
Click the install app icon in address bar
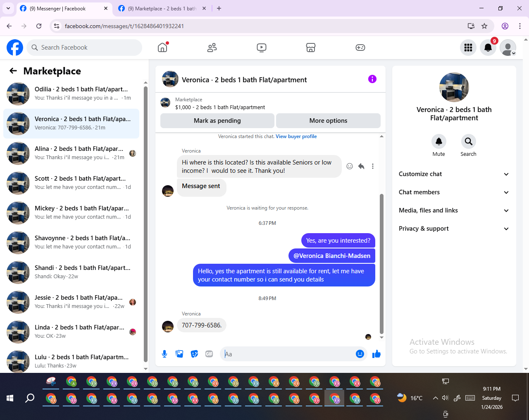tap(471, 26)
